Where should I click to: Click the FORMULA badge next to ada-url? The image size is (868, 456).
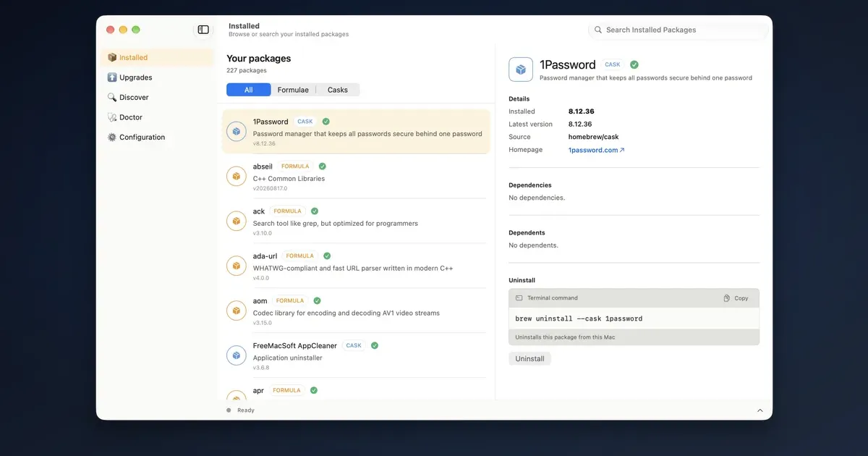tap(299, 256)
